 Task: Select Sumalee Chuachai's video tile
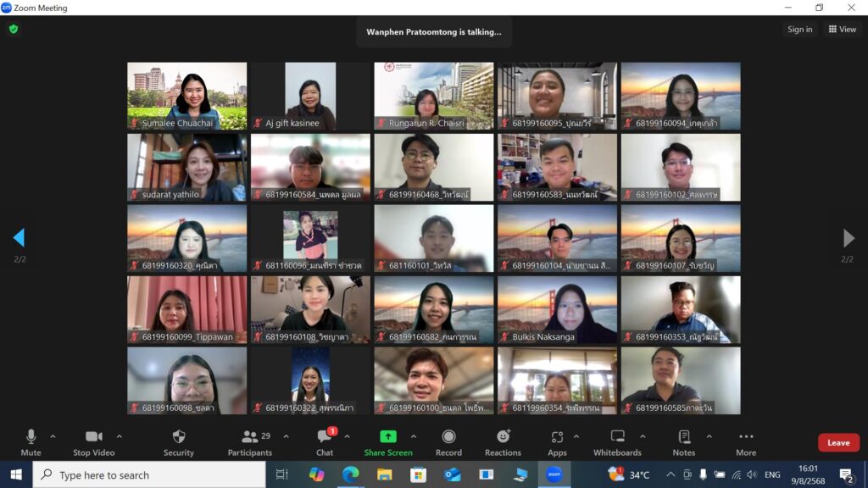[187, 96]
